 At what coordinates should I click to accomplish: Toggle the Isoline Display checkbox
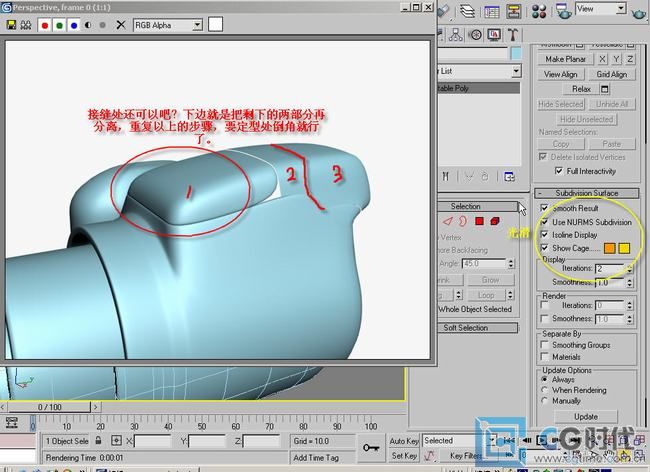[x=544, y=235]
